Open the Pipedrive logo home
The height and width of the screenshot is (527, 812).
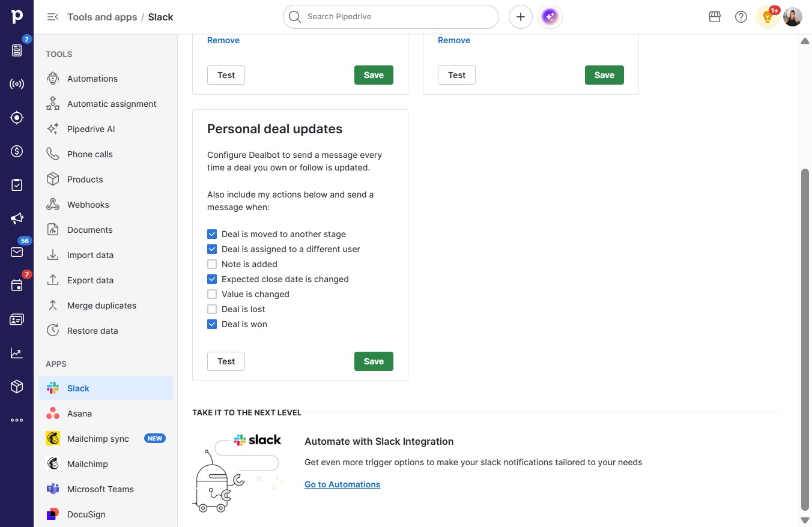pos(17,17)
